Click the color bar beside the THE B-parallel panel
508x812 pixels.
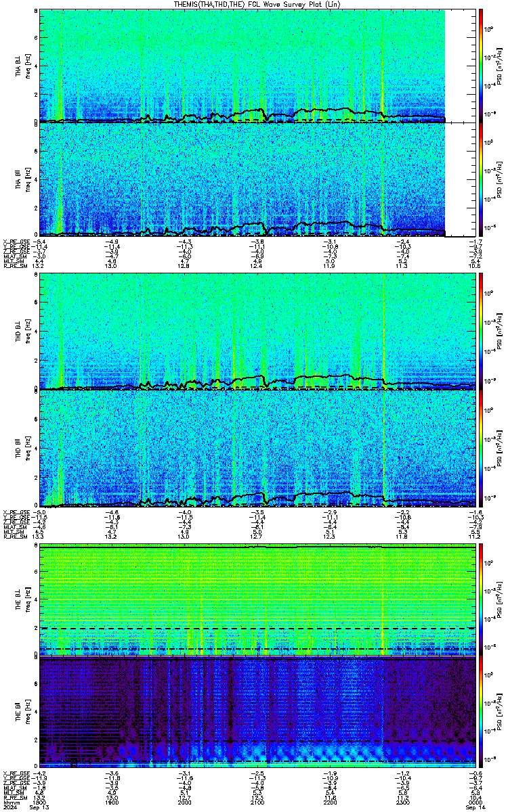pyautogui.click(x=481, y=711)
